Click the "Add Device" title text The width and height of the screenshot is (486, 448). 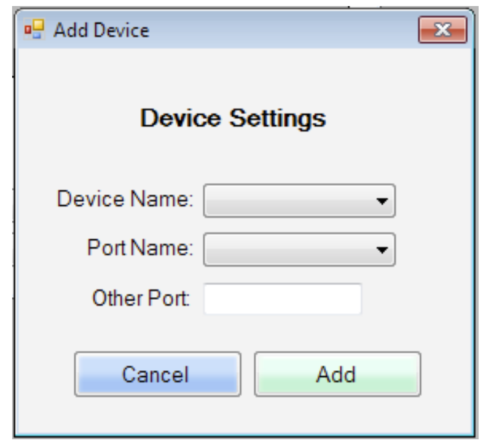(x=101, y=30)
